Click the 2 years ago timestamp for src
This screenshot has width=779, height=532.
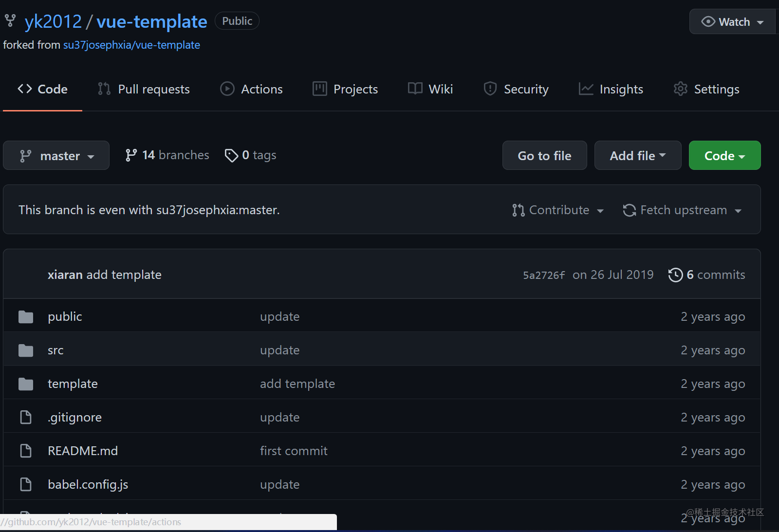coord(713,350)
